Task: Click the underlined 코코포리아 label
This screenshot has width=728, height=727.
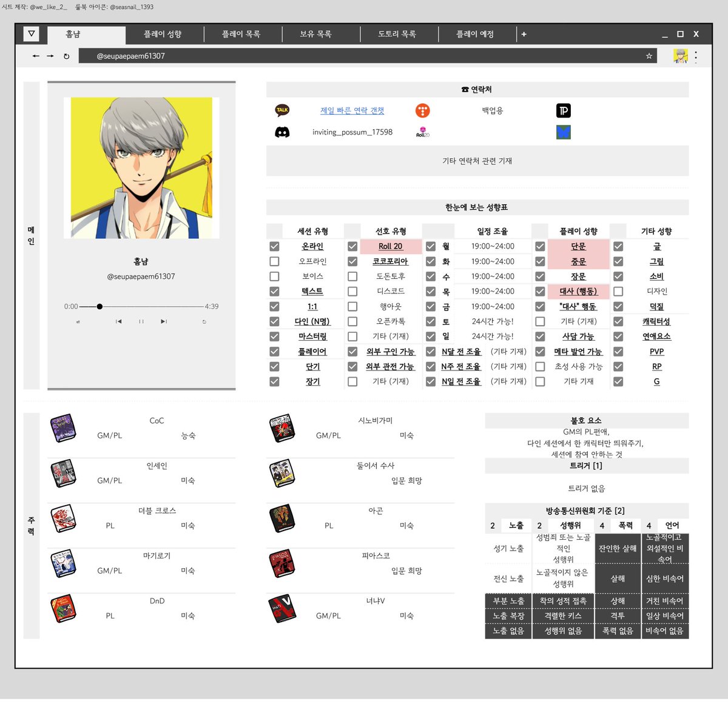Action: (390, 261)
